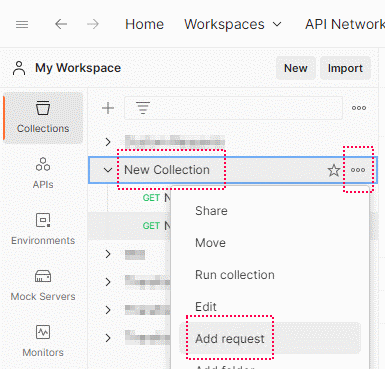Image resolution: width=385 pixels, height=369 pixels.
Task: Open the Home page
Action: (x=144, y=24)
